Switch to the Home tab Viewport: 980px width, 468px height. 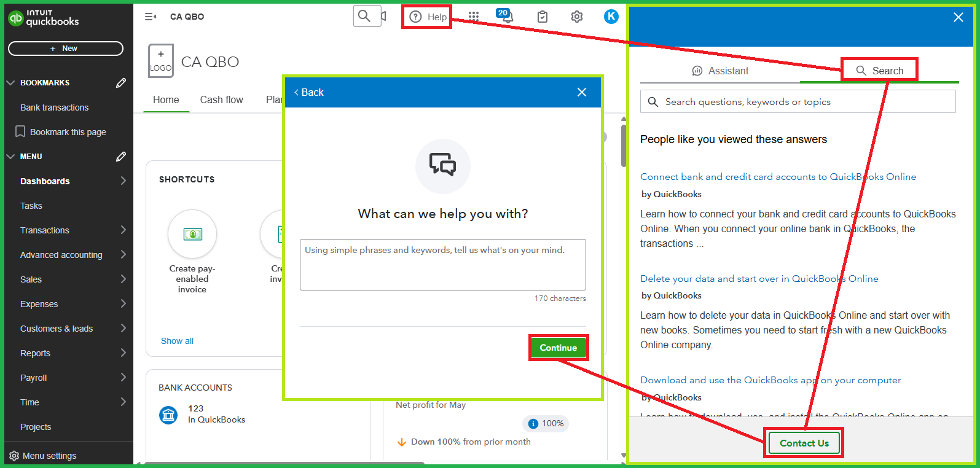pyautogui.click(x=166, y=99)
